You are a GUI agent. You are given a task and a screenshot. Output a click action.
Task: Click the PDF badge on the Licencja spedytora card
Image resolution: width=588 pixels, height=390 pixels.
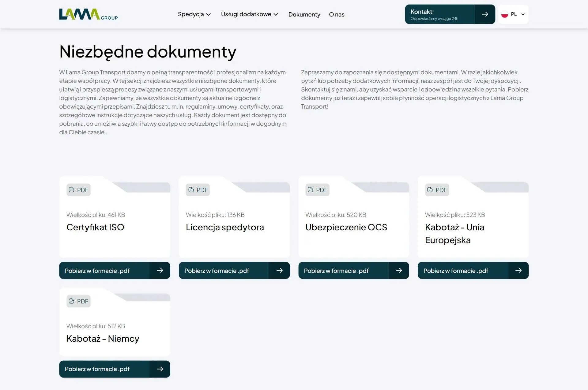(198, 190)
